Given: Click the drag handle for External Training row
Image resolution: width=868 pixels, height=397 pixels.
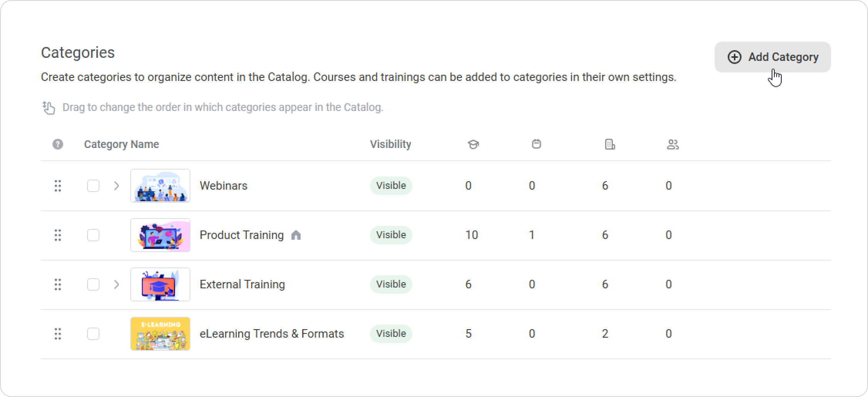Looking at the screenshot, I should [58, 284].
